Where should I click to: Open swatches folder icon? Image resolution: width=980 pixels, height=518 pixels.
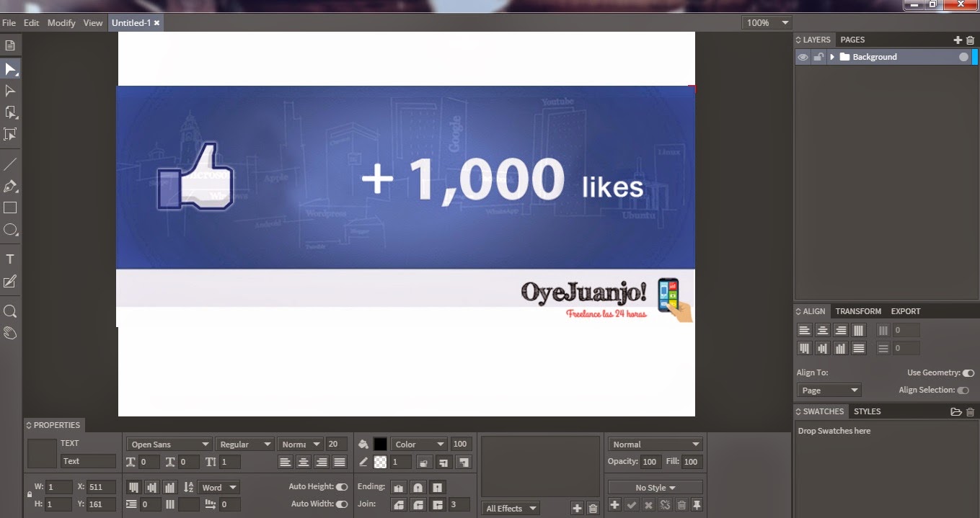(956, 412)
